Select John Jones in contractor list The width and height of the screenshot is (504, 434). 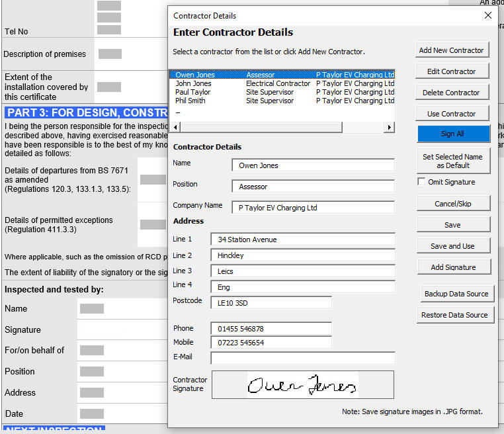coord(194,84)
